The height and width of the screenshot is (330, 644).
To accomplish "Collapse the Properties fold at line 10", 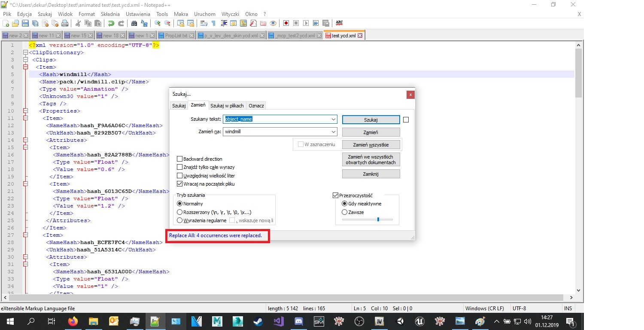I will pos(25,111).
